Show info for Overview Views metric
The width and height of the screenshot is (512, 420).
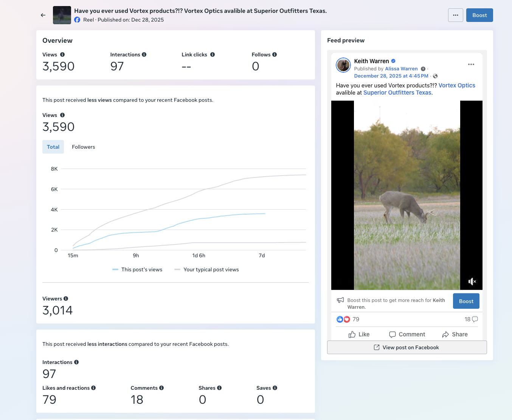62,54
